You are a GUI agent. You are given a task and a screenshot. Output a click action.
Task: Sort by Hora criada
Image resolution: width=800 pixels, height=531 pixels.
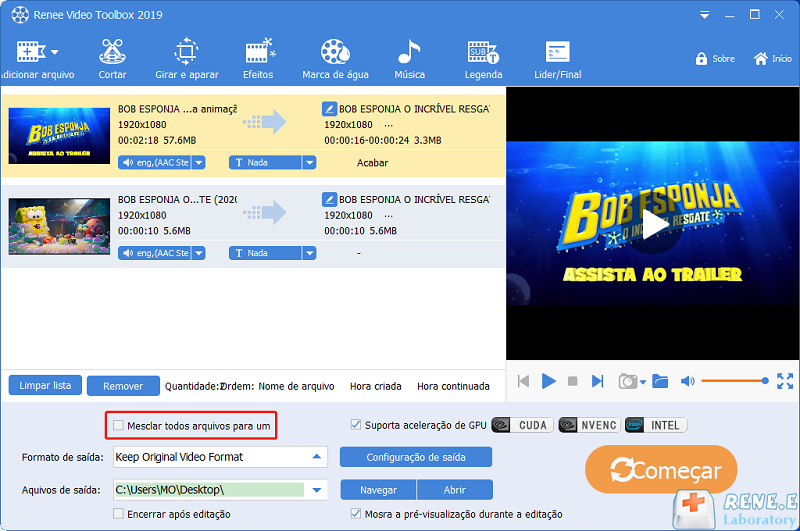376,386
